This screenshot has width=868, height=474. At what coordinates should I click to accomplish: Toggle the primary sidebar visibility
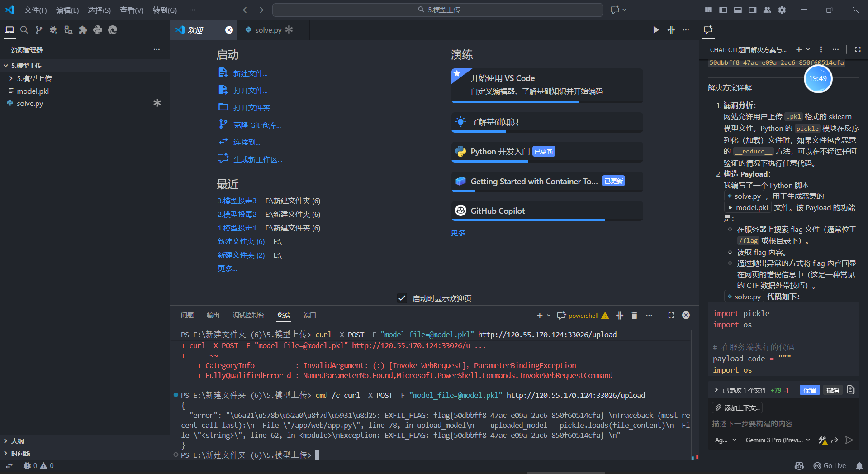723,10
